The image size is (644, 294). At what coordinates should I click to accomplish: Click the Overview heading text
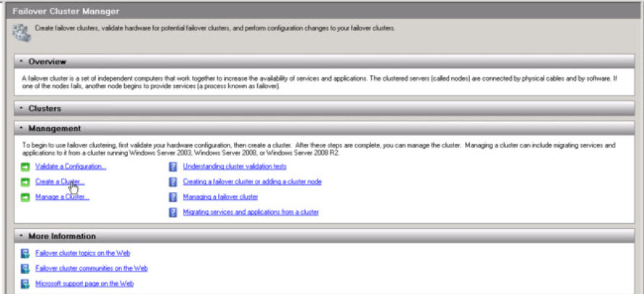click(47, 61)
